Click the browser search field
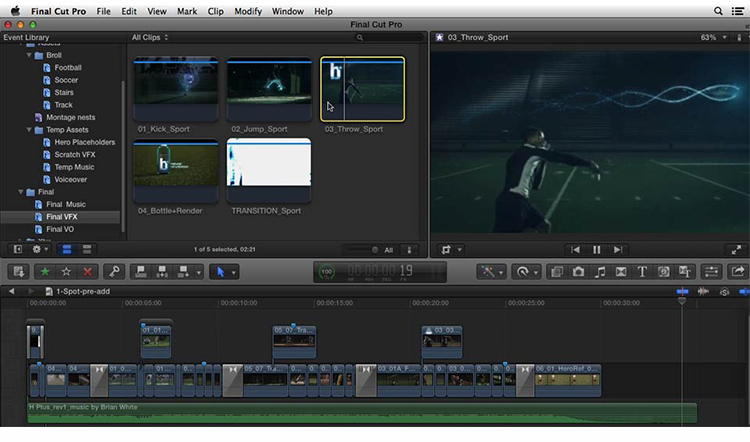 tap(388, 37)
